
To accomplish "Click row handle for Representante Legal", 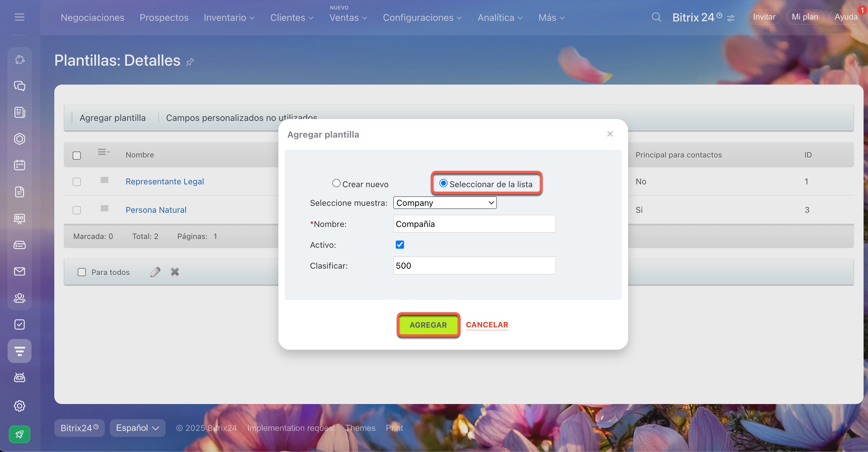I will point(104,180).
